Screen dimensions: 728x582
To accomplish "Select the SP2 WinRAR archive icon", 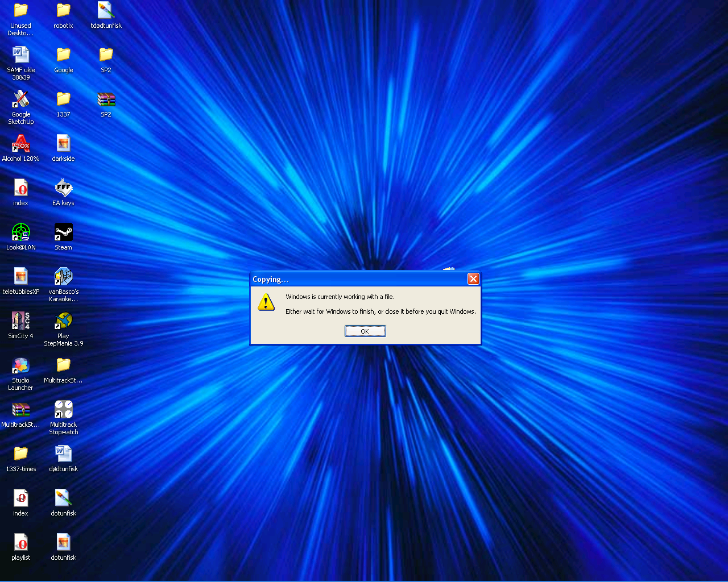I will coord(106,99).
